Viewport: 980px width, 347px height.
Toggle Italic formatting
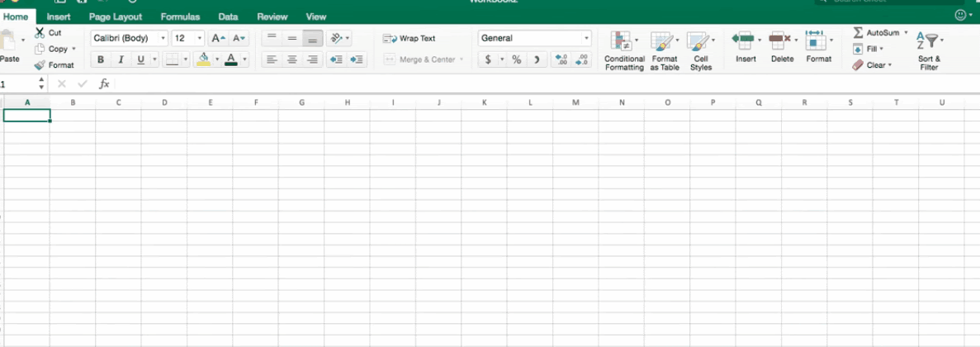point(121,59)
